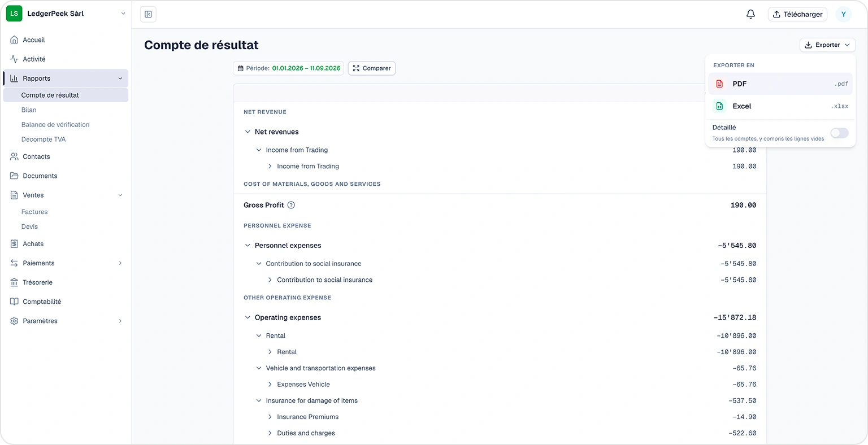Expand the Insurance Premiums row
868x445 pixels.
[270, 417]
